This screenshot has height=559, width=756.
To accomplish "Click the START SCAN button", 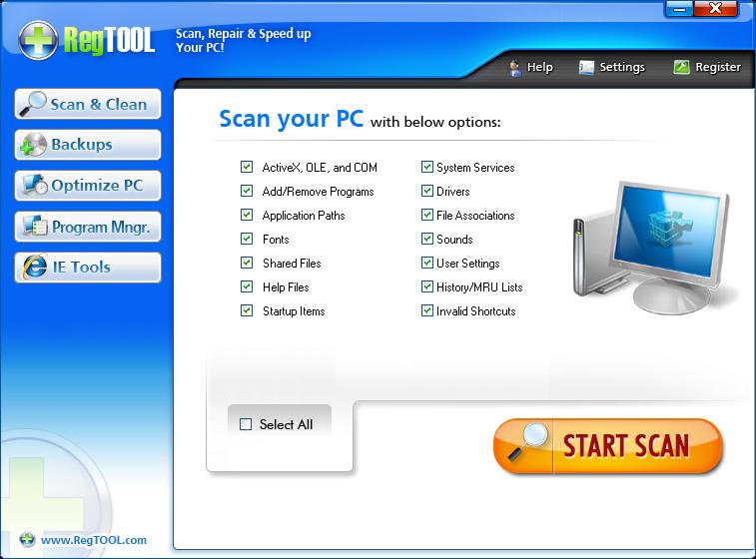I will 608,446.
